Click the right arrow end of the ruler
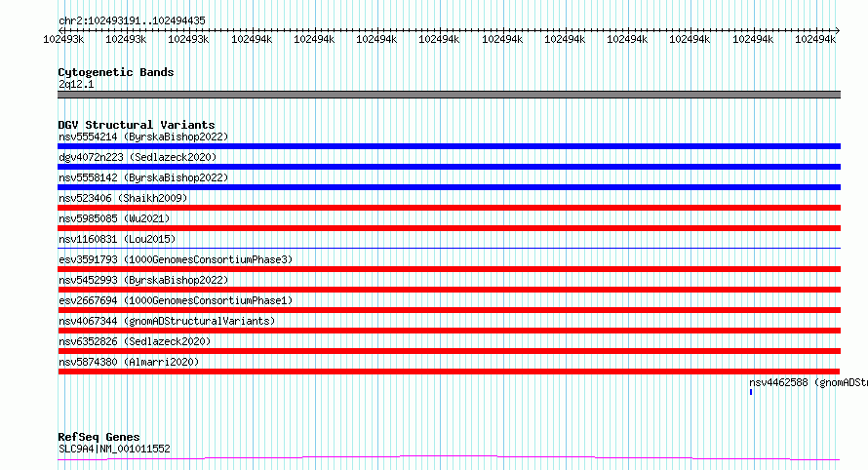This screenshot has width=868, height=470. (837, 30)
